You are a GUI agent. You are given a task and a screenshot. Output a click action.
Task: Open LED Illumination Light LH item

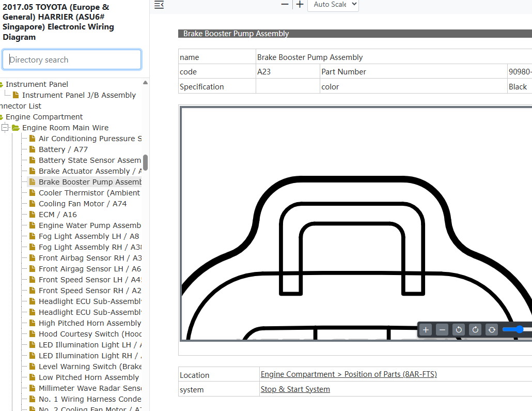click(90, 345)
